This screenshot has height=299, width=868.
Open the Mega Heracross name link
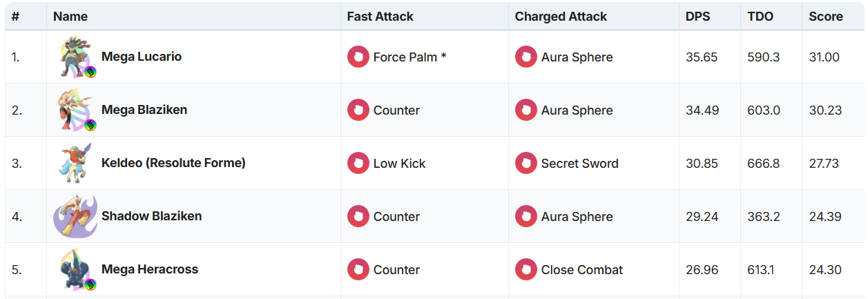point(150,269)
